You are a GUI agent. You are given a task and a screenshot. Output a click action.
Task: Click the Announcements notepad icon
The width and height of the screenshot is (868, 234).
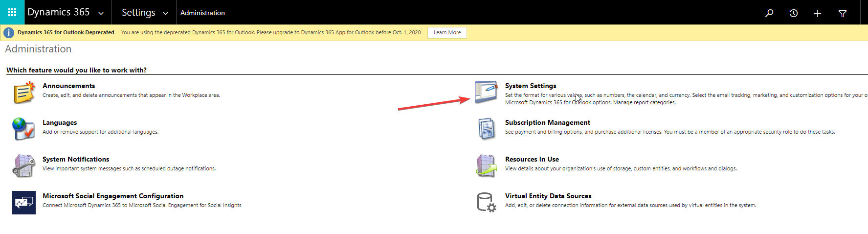click(24, 93)
